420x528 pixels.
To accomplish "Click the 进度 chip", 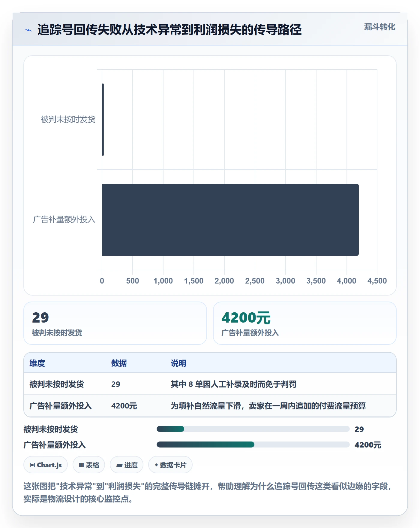I will coord(127,465).
